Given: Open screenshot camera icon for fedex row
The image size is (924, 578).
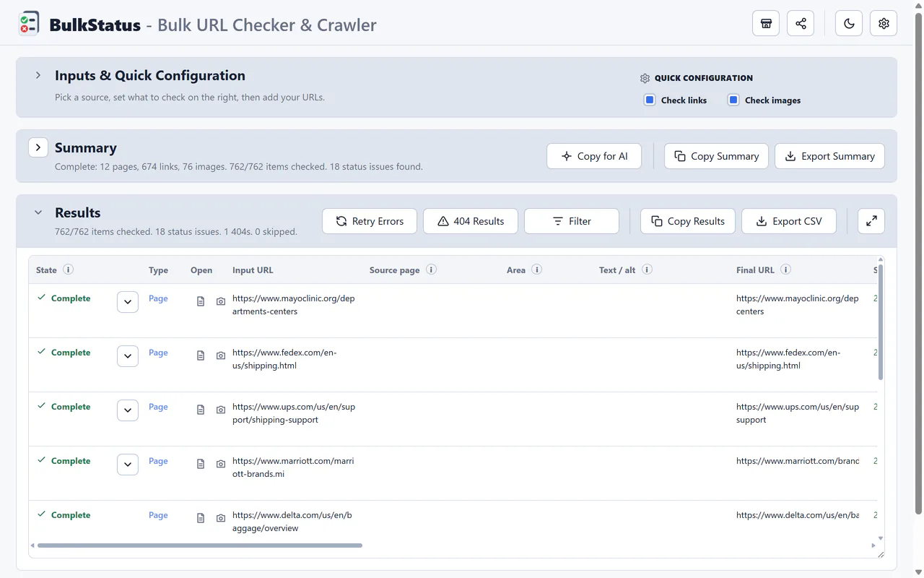Looking at the screenshot, I should (x=221, y=355).
